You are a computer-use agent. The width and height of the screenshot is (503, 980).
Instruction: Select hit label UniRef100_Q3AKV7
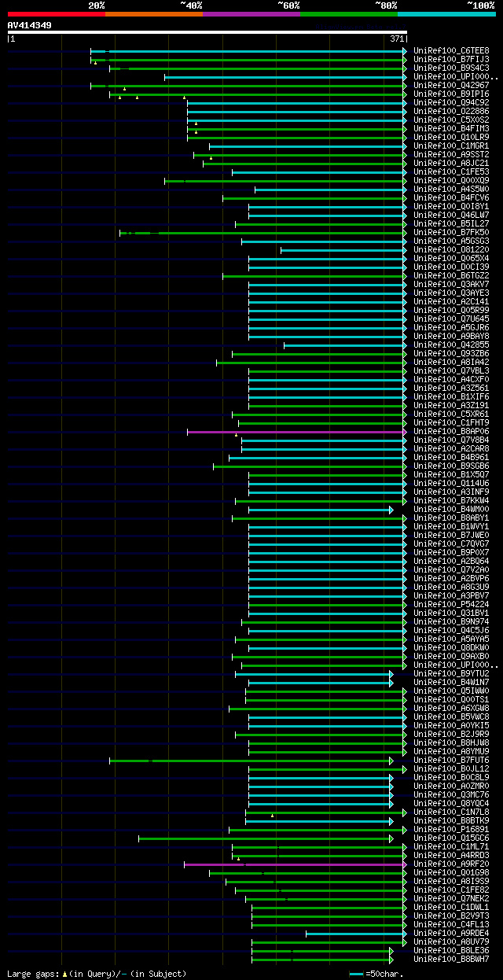[x=451, y=284]
